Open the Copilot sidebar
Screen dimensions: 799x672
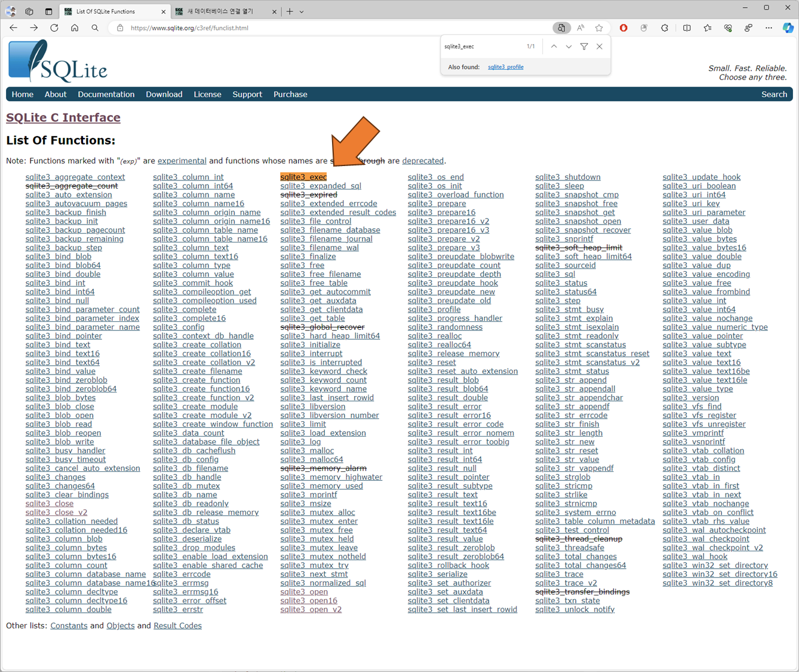click(x=788, y=28)
